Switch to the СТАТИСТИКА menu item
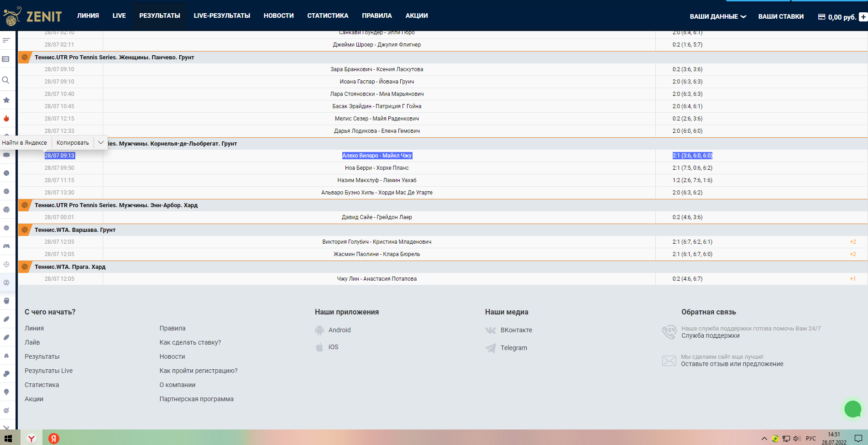Screen dimensions: 868x445 (x=328, y=16)
